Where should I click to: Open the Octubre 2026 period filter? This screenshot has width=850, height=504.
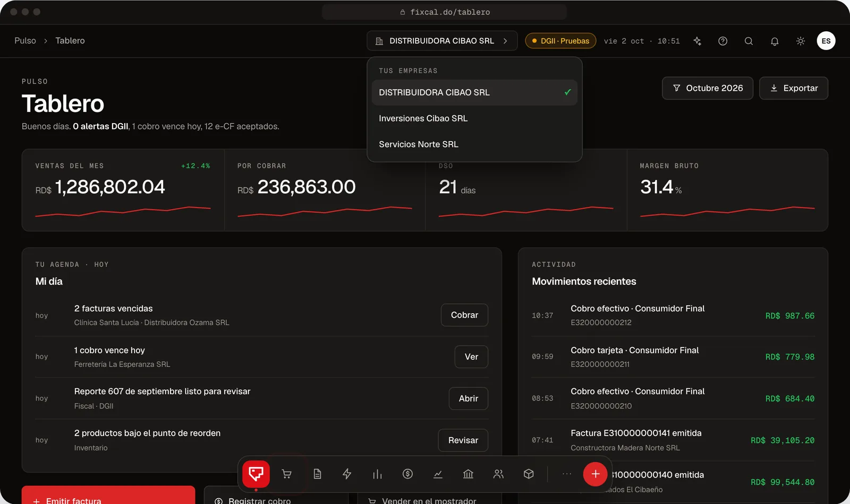[x=708, y=88]
